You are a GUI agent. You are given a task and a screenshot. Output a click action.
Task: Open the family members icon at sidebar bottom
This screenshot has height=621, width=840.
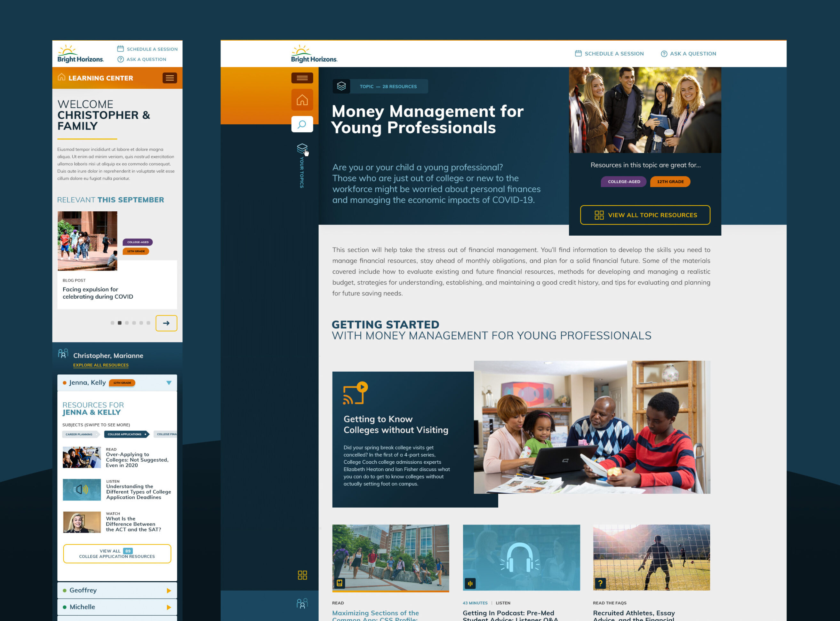click(302, 604)
